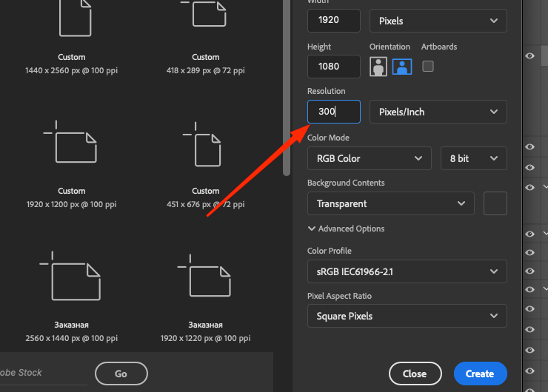The width and height of the screenshot is (548, 392).
Task: Click the Go button for Adobe Stock
Action: 121,374
